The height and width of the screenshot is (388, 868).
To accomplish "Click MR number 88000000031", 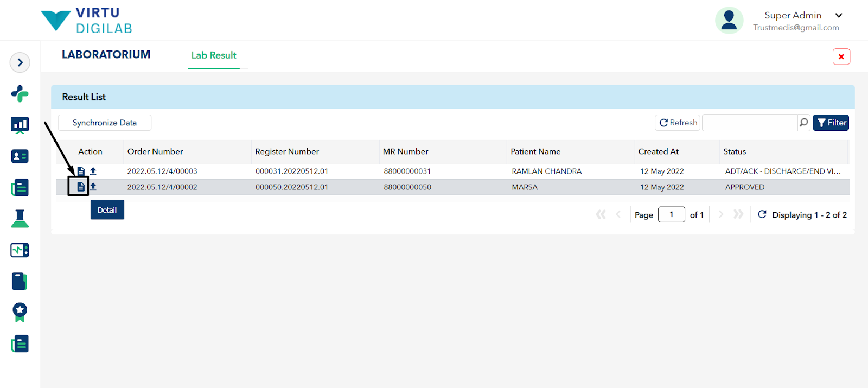I will (407, 171).
